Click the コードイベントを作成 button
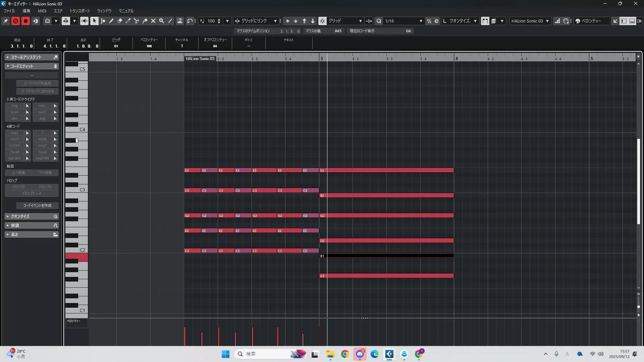 tap(37, 205)
